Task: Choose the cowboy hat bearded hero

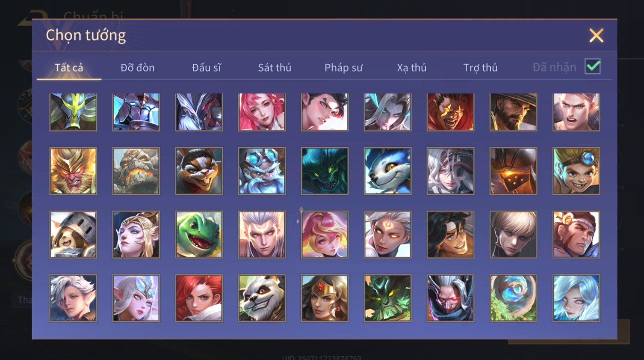Action: point(513,112)
